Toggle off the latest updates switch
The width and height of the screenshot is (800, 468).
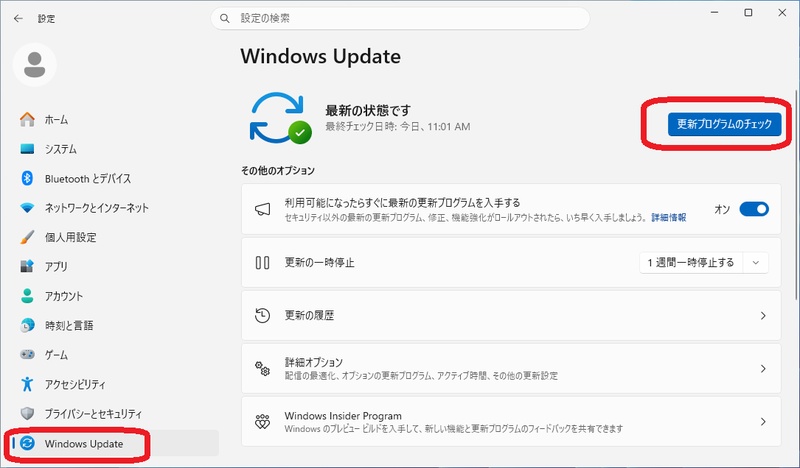(754, 209)
